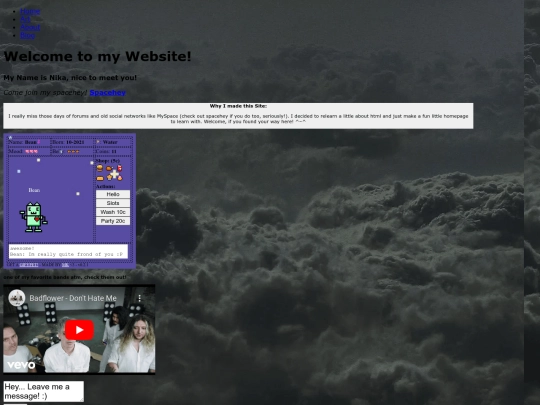Screen dimensions: 540x405
Task: Open the pet widget's get-your-own link in footer
Action: tap(29, 265)
